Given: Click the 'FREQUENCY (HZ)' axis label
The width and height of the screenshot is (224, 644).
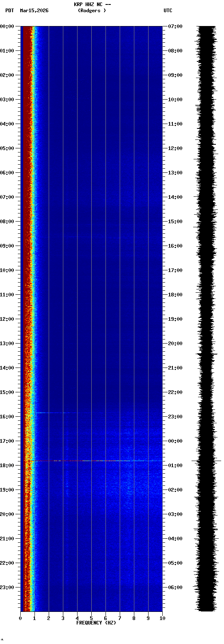Looking at the screenshot, I should click(96, 623).
